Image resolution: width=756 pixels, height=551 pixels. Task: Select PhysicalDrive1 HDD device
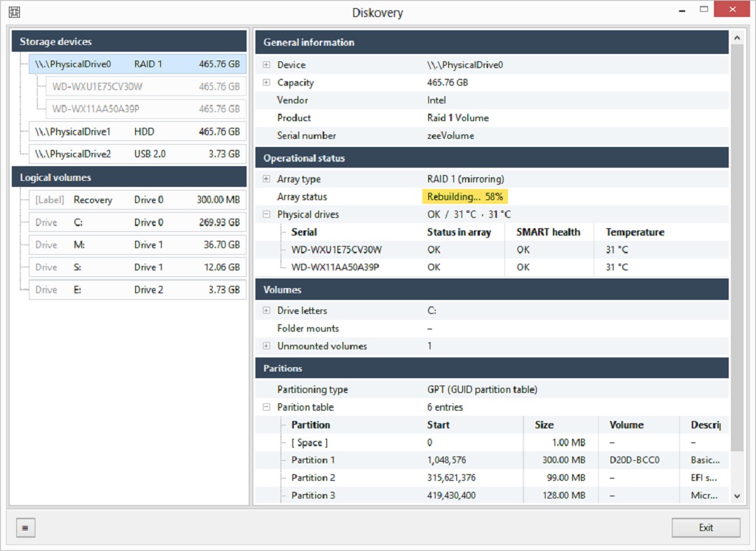pos(137,131)
